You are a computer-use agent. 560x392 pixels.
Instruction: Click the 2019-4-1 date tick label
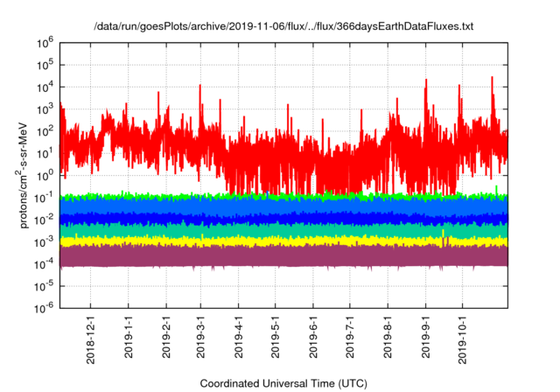239,337
